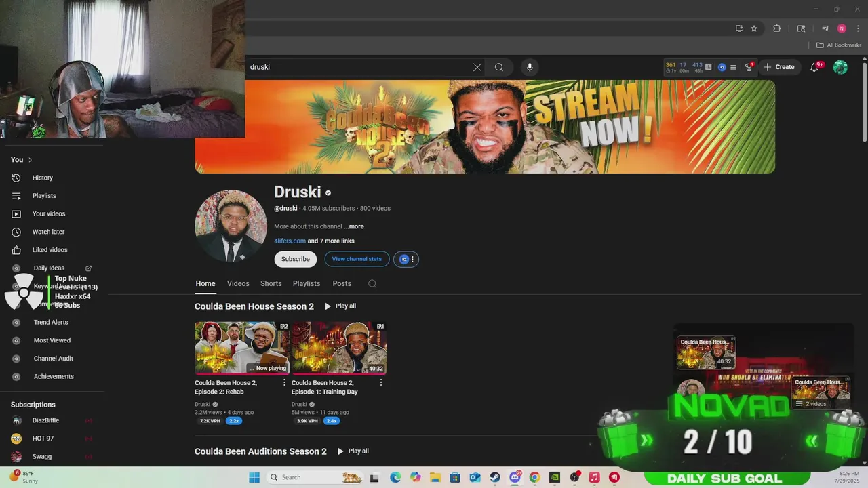Install app icon in address bar

click(x=739, y=28)
